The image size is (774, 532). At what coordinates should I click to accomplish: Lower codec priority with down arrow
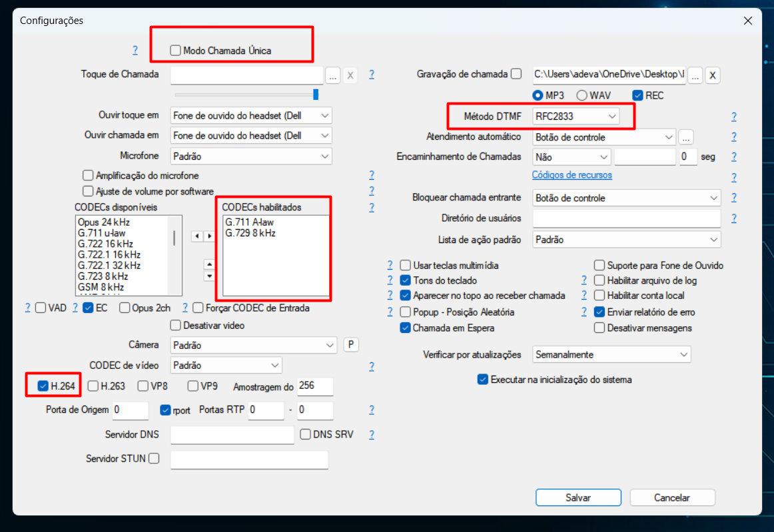click(x=210, y=277)
